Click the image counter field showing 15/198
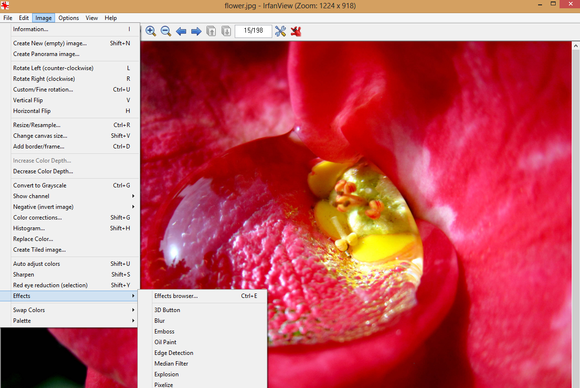Image resolution: width=580 pixels, height=388 pixels. 253,31
